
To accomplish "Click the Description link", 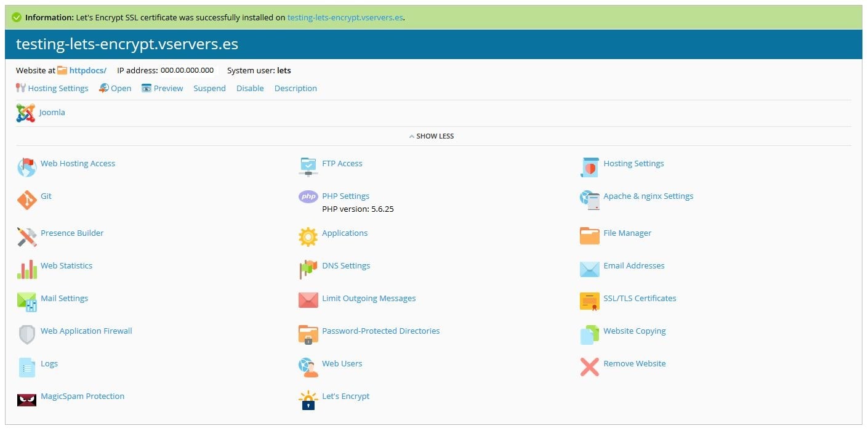I will click(295, 88).
